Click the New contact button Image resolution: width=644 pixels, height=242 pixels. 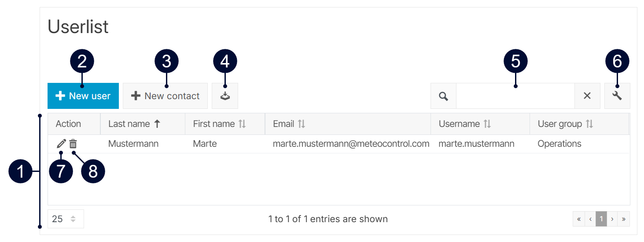(x=165, y=96)
